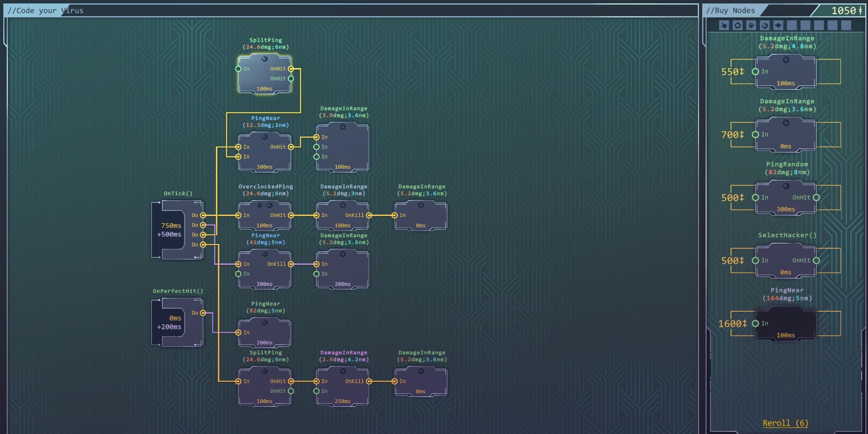The image size is (868, 434).
Task: Click the swirl icon on PingNear (12.3dmg;2nm)
Action: pos(264,137)
